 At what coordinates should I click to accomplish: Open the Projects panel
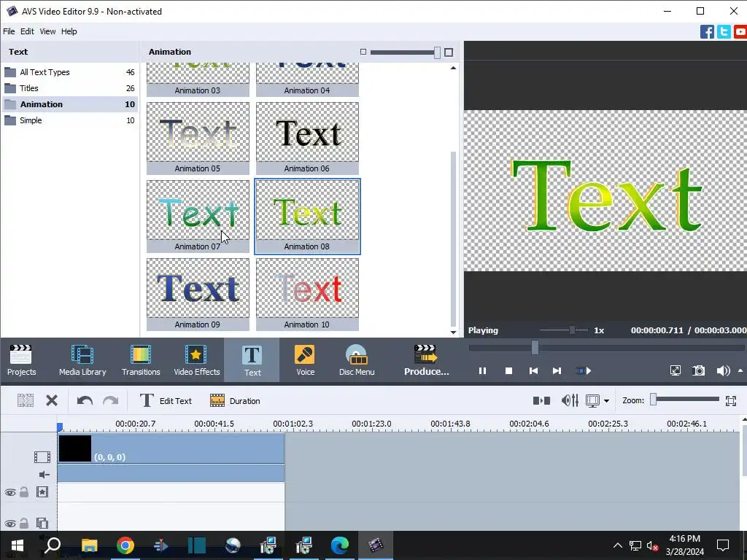pos(21,360)
